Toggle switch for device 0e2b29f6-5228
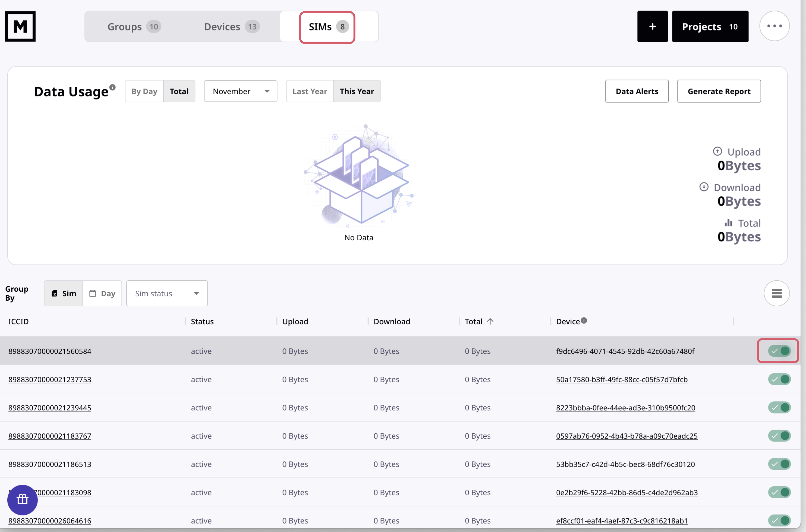The height and width of the screenshot is (532, 806). (779, 492)
